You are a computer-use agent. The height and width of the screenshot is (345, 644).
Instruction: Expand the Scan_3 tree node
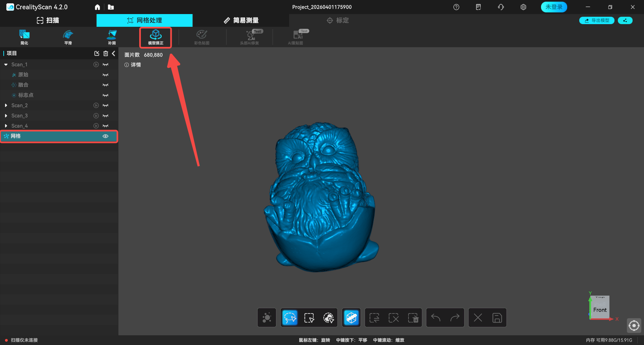(6, 116)
